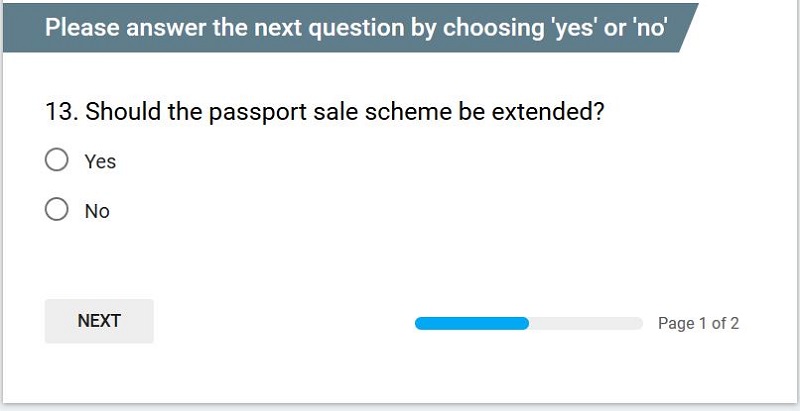Click the word 'Should' starting the question
Image resolution: width=800 pixels, height=411 pixels.
point(120,112)
